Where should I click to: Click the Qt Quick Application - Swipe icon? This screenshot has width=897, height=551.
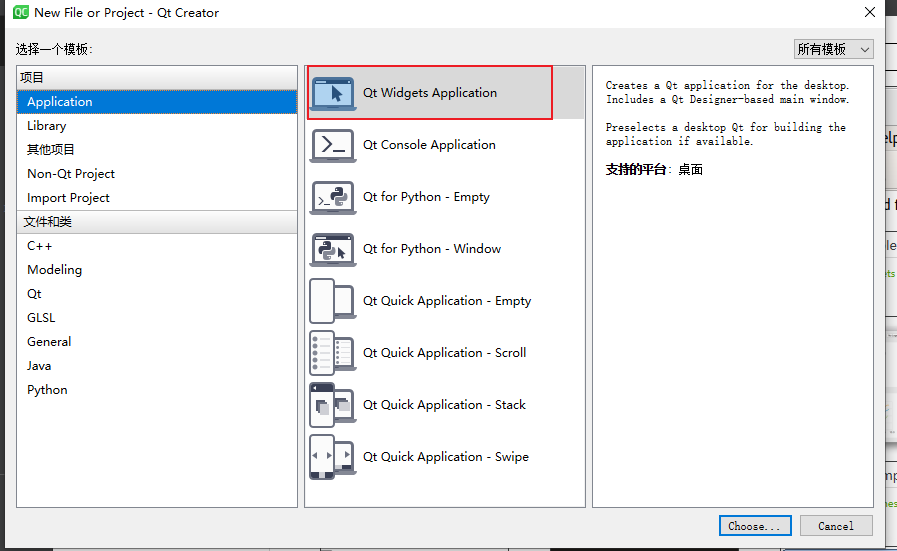pos(333,457)
